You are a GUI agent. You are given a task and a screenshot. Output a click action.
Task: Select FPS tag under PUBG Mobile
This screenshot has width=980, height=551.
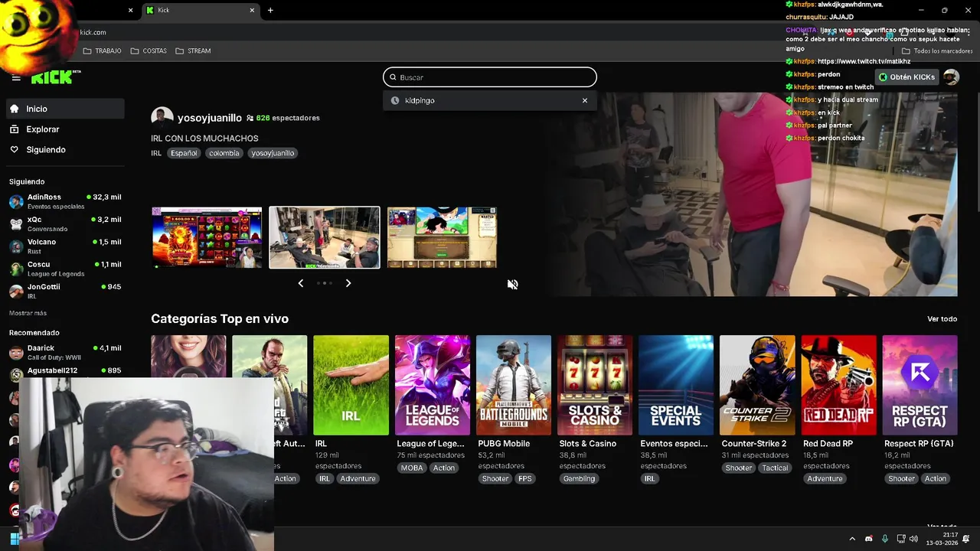click(x=524, y=478)
